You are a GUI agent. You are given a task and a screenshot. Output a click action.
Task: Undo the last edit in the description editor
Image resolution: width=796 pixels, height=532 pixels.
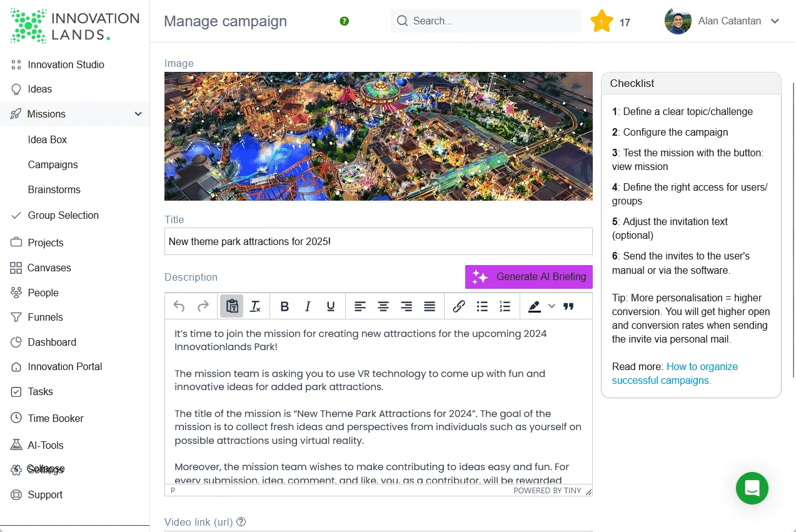179,306
